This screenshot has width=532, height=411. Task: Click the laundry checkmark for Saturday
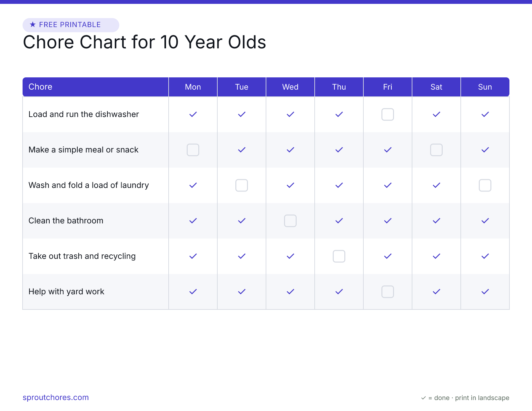(x=436, y=185)
